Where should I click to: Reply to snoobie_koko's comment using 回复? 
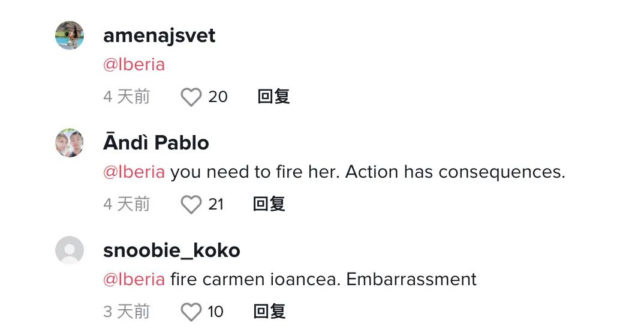(x=269, y=311)
